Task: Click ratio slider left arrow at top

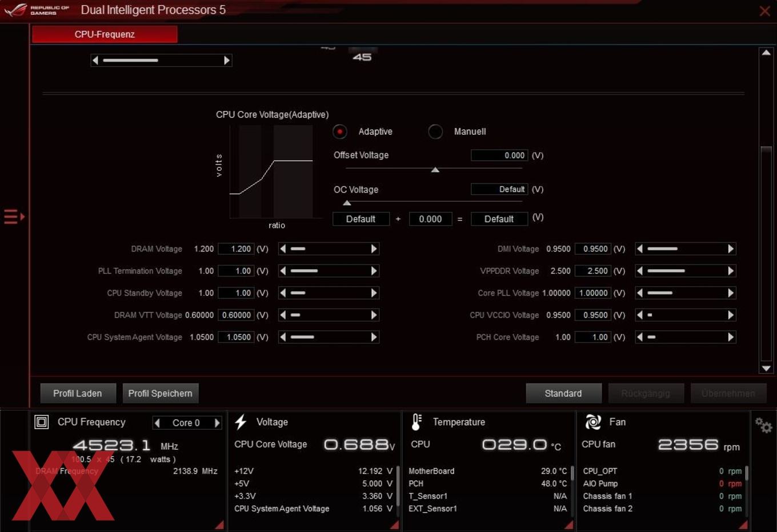Action: 95,60
